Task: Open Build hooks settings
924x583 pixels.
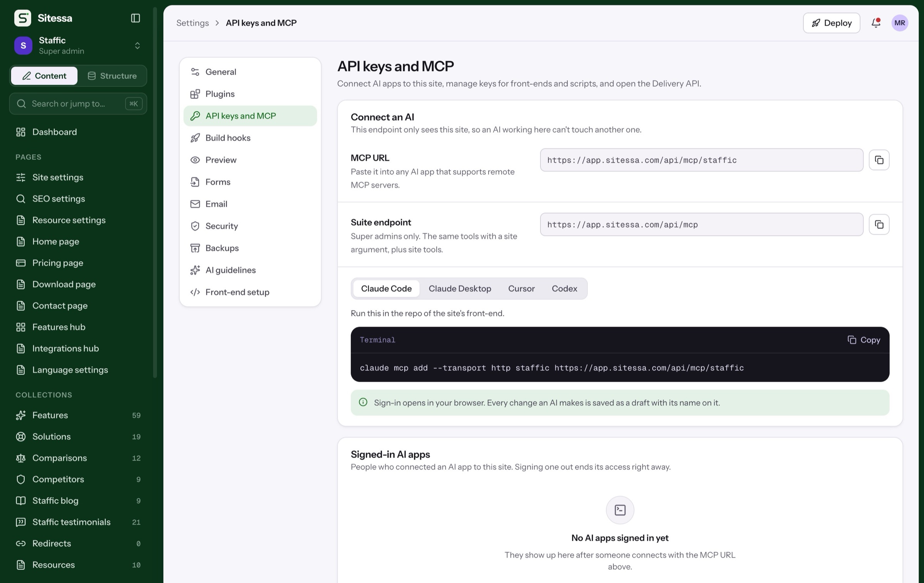Action: (x=250, y=138)
